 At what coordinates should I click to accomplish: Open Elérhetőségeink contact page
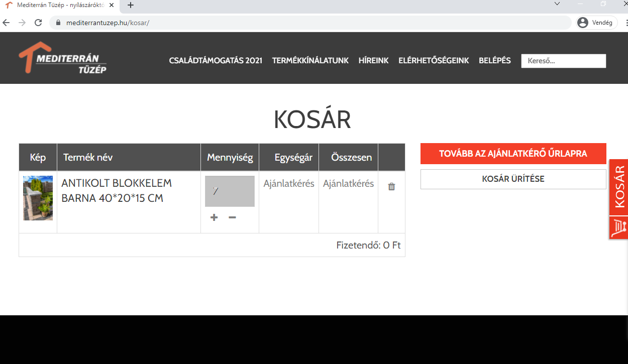(x=434, y=60)
